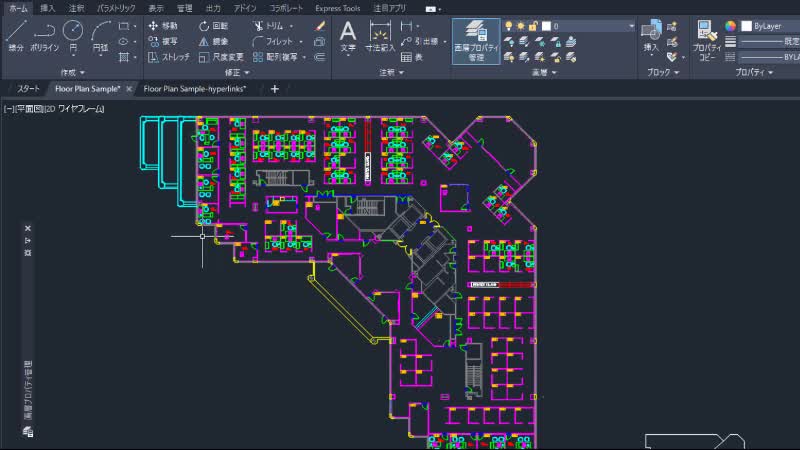This screenshot has height=450, width=800.
Task: Open the 挿入 ribbon tab
Action: tap(47, 9)
